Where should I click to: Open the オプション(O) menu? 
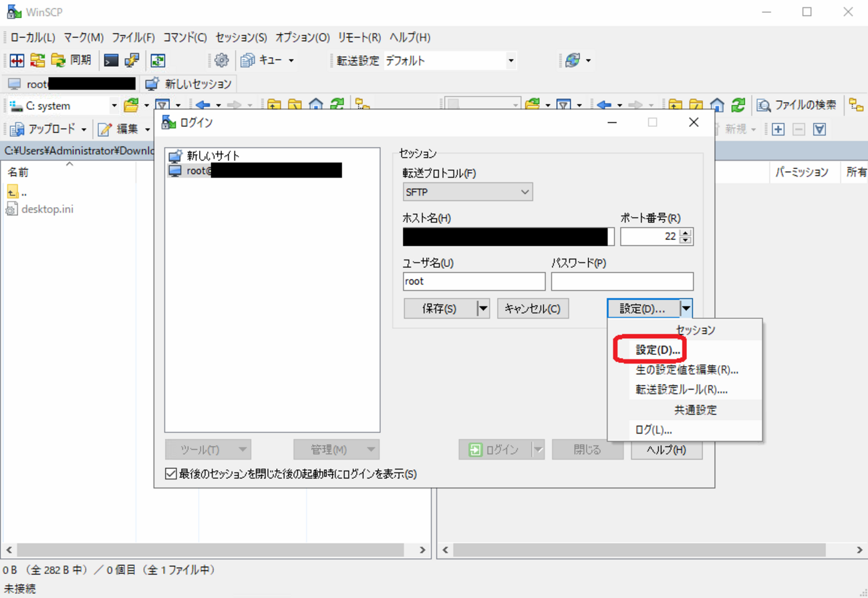(x=303, y=37)
